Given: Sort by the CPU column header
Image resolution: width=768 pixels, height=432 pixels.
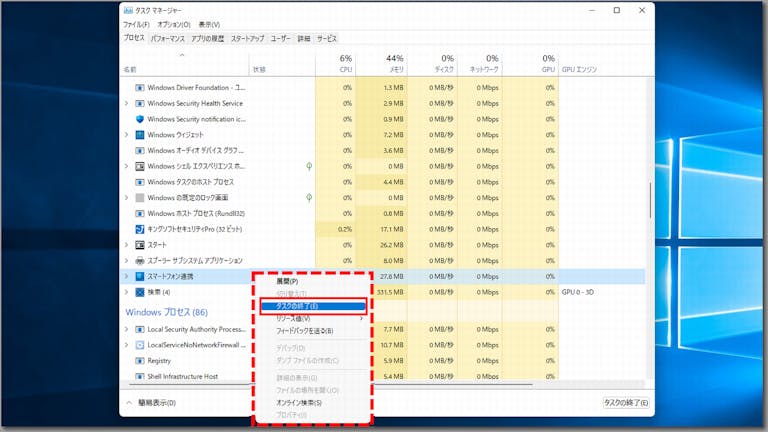Looking at the screenshot, I should click(x=336, y=64).
